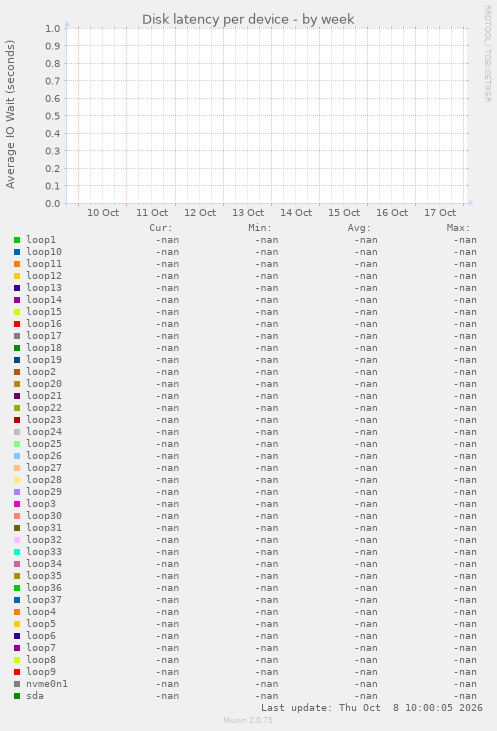Click the blue swatch next to loop10
The width and height of the screenshot is (497, 731).
pyautogui.click(x=17, y=252)
